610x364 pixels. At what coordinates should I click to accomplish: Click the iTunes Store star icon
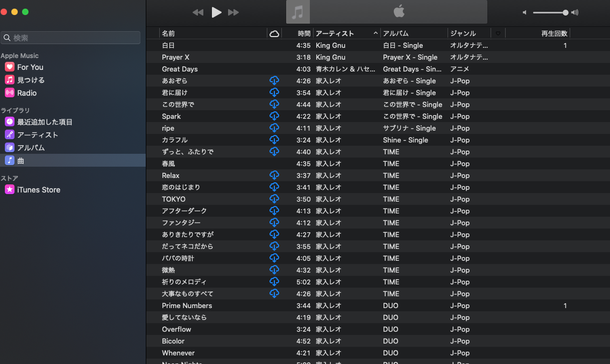[10, 189]
